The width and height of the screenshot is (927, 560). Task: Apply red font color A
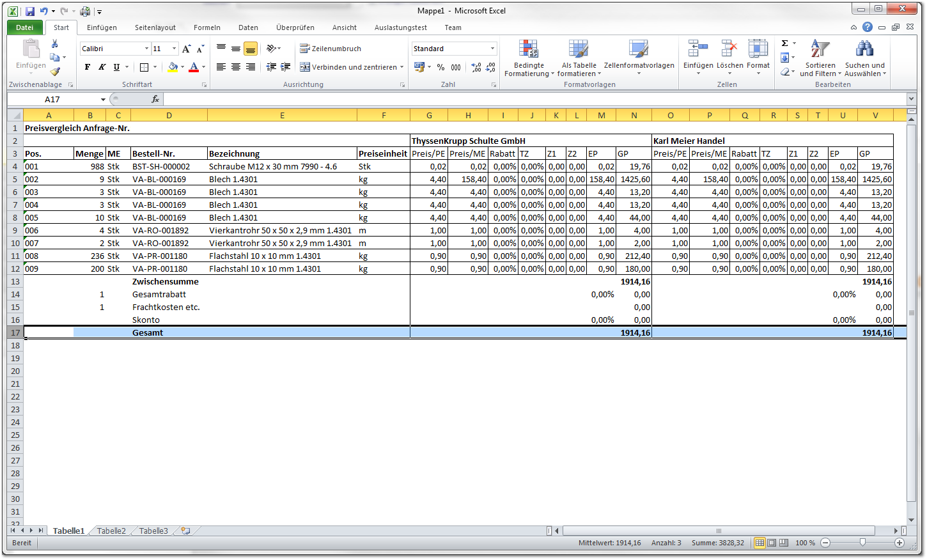[194, 67]
